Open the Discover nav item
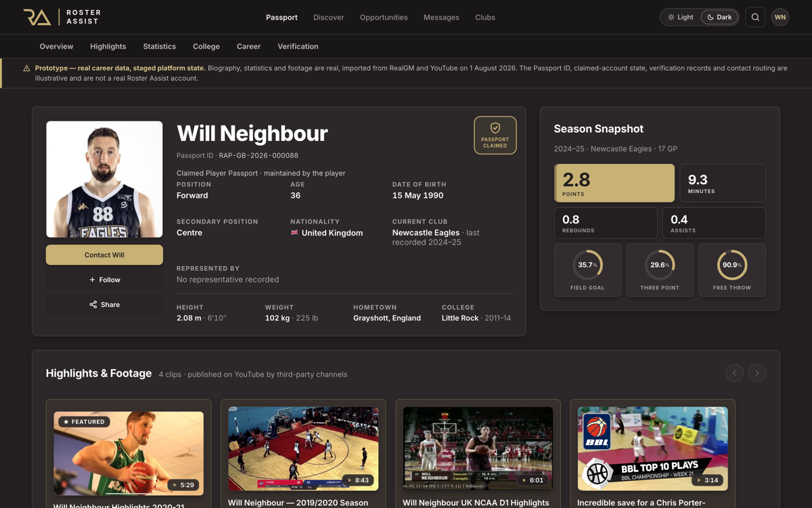812x508 pixels. click(x=329, y=17)
